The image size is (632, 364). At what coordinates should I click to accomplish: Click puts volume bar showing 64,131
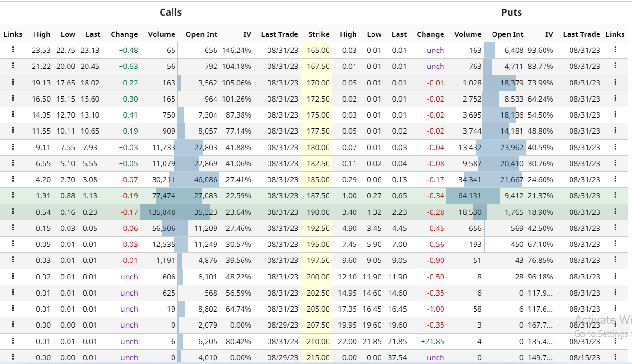click(x=473, y=195)
